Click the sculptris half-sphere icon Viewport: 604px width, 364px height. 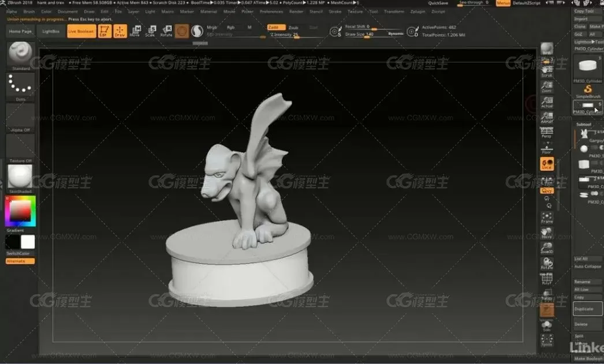pyautogui.click(x=197, y=31)
